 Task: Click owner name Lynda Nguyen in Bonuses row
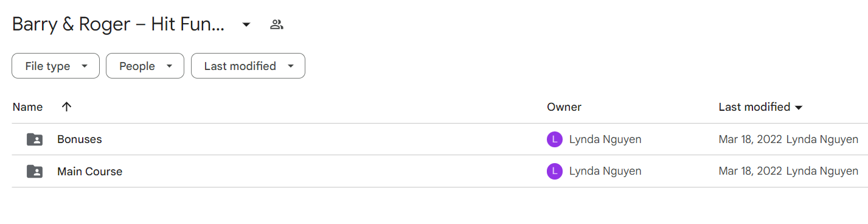605,139
